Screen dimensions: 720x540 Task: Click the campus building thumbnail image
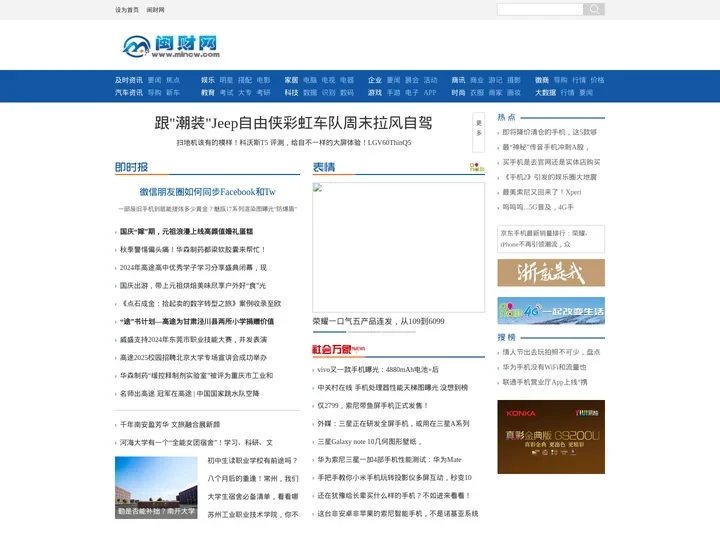tap(156, 488)
